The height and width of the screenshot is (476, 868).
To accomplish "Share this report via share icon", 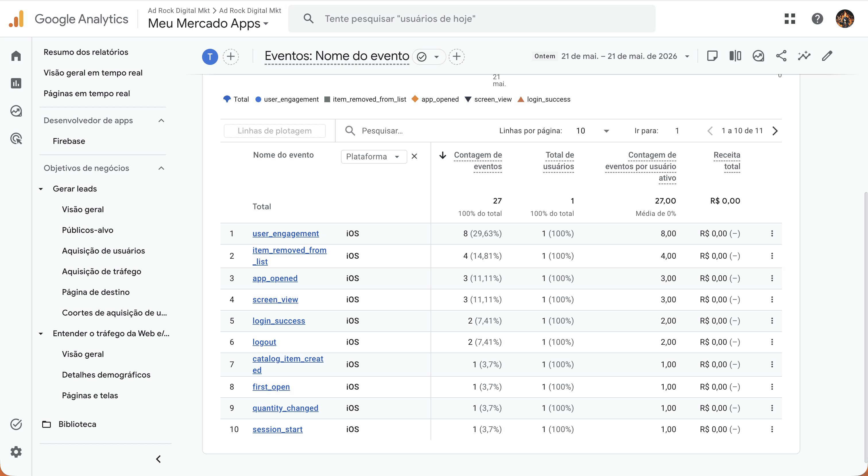I will 781,56.
